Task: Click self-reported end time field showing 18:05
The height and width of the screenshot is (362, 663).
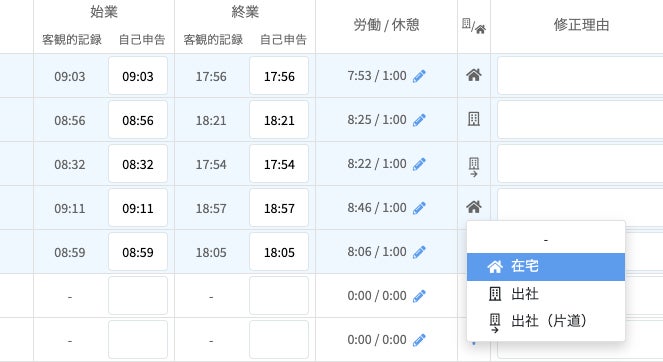Action: point(279,252)
